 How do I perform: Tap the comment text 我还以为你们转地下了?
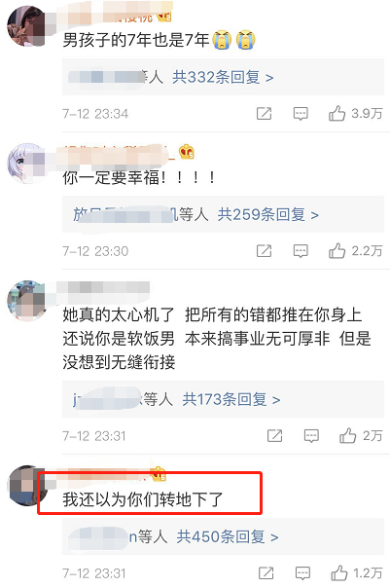142,499
